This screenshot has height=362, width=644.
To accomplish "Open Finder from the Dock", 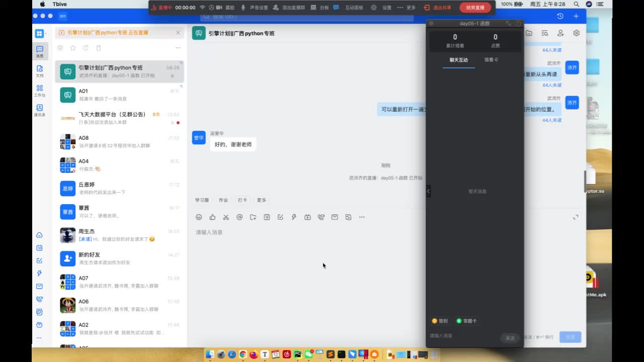I will click(x=210, y=354).
